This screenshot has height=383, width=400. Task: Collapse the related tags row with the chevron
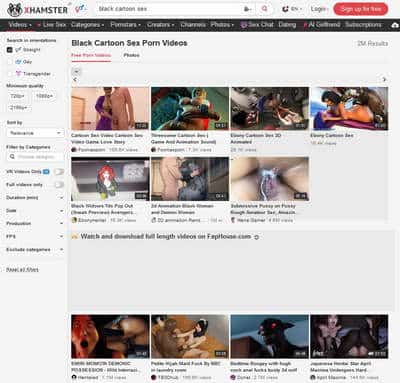click(x=76, y=71)
